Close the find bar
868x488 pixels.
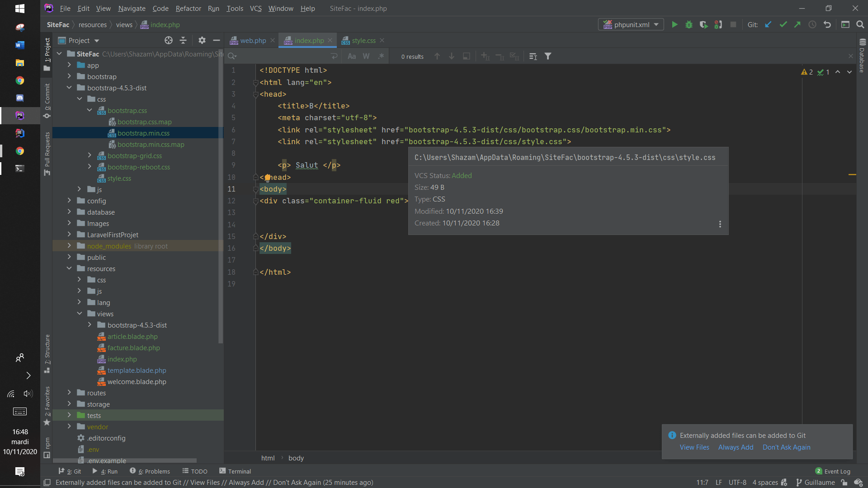(x=850, y=56)
